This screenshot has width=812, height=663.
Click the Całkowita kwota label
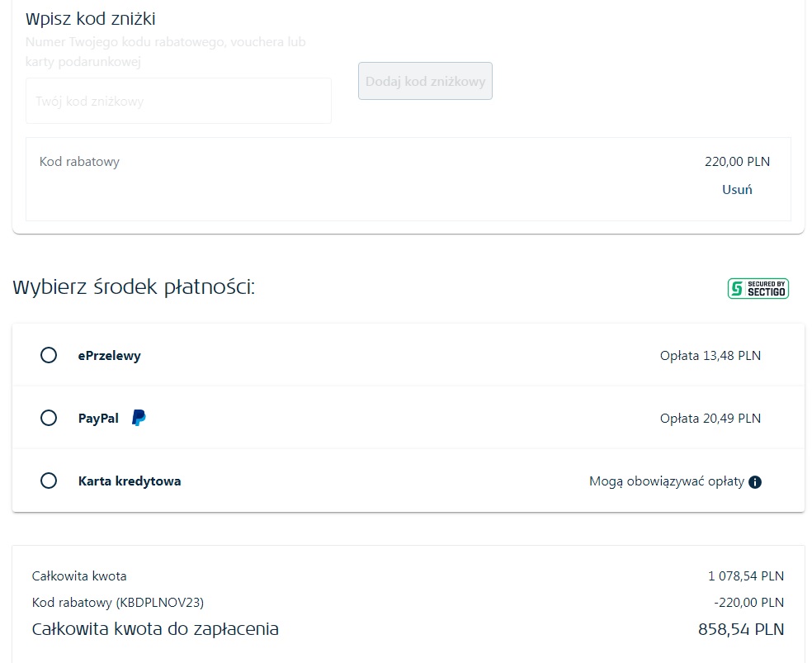79,576
